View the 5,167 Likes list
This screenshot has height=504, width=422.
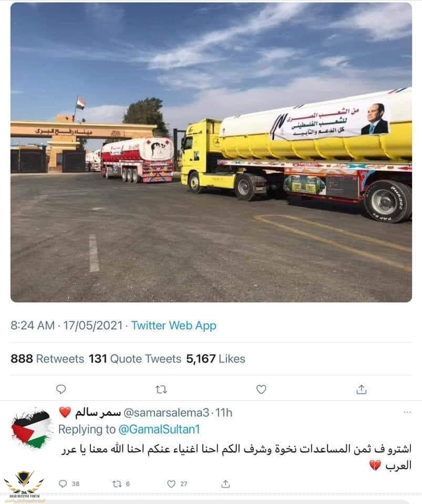tap(216, 359)
